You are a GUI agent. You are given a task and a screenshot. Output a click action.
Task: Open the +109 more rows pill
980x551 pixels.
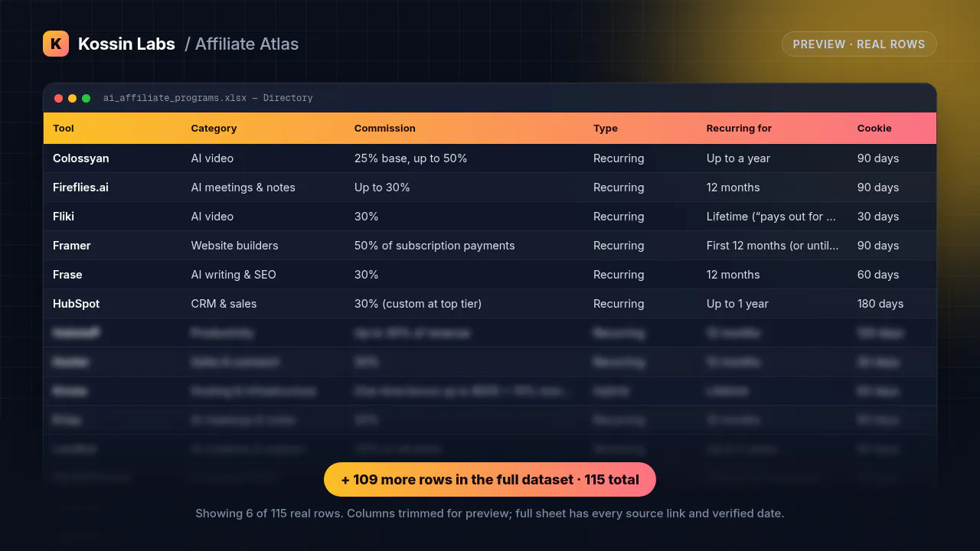point(490,480)
